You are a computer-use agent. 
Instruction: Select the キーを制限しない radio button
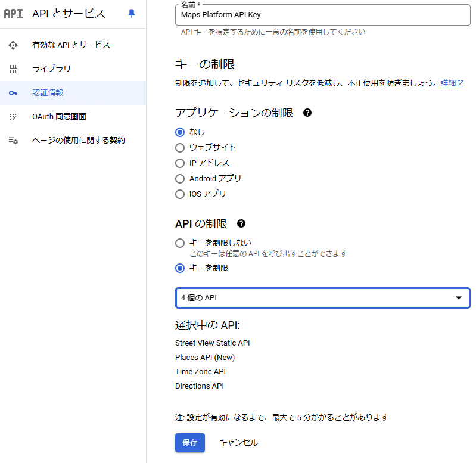[180, 243]
